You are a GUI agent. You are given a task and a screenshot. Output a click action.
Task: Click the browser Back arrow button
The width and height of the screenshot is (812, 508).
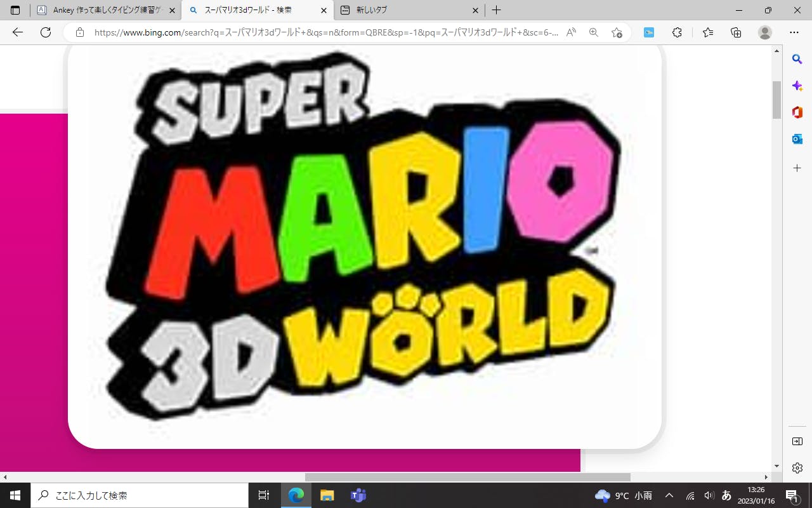point(18,32)
